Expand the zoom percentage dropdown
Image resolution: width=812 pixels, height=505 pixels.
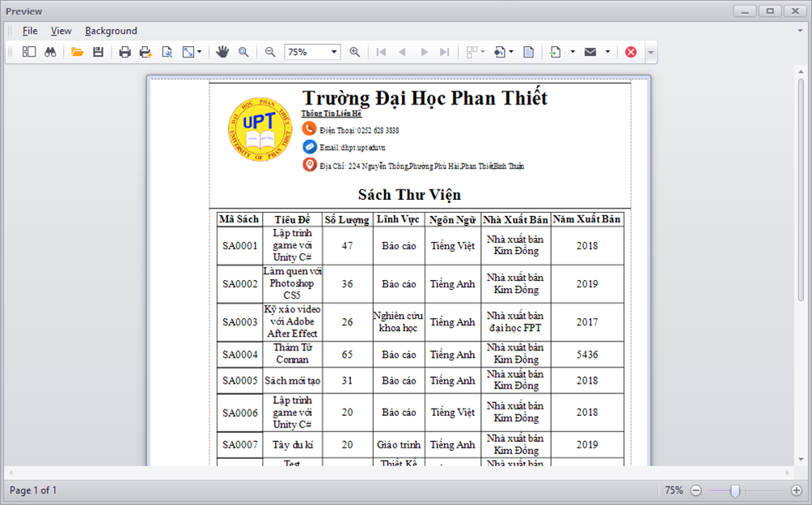tap(335, 51)
